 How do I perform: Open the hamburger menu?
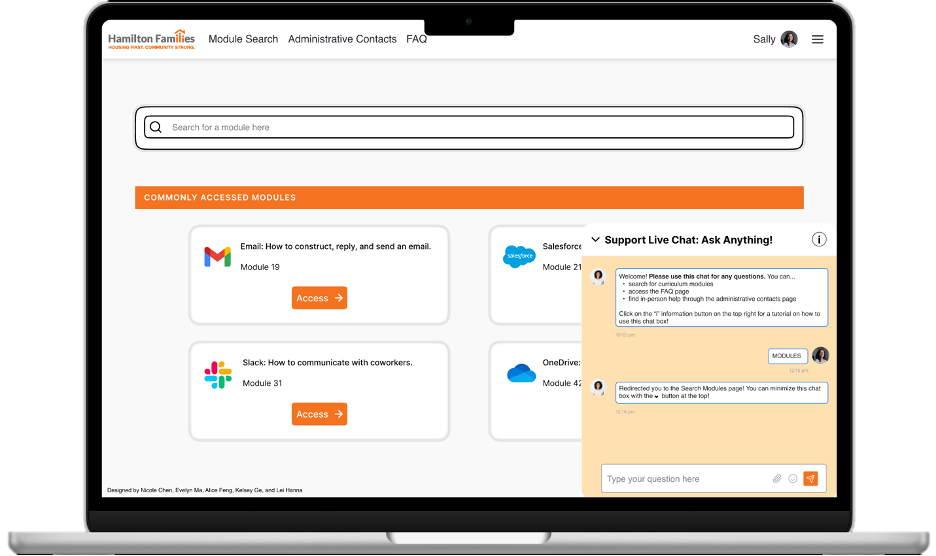(818, 39)
